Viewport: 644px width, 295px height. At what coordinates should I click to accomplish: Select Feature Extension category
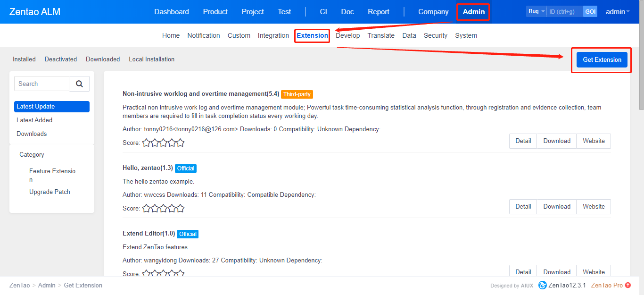point(52,175)
